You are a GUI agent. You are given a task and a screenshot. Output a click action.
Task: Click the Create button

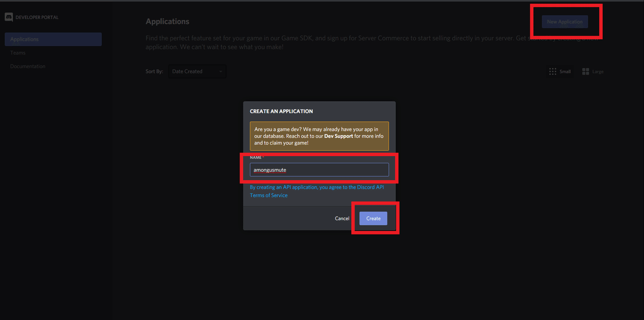coord(373,219)
